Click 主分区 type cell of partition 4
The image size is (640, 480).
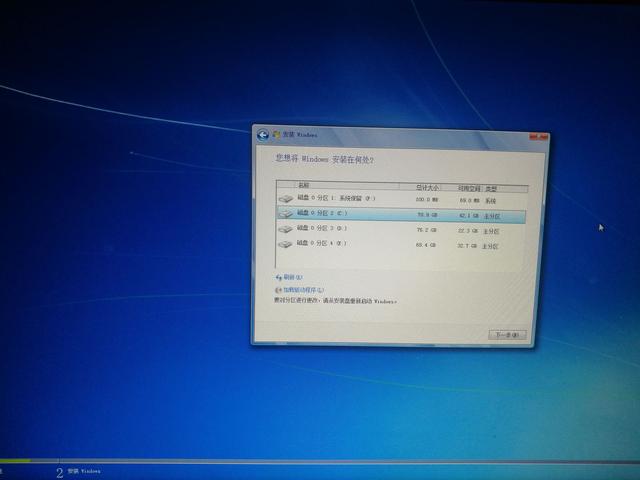(490, 246)
